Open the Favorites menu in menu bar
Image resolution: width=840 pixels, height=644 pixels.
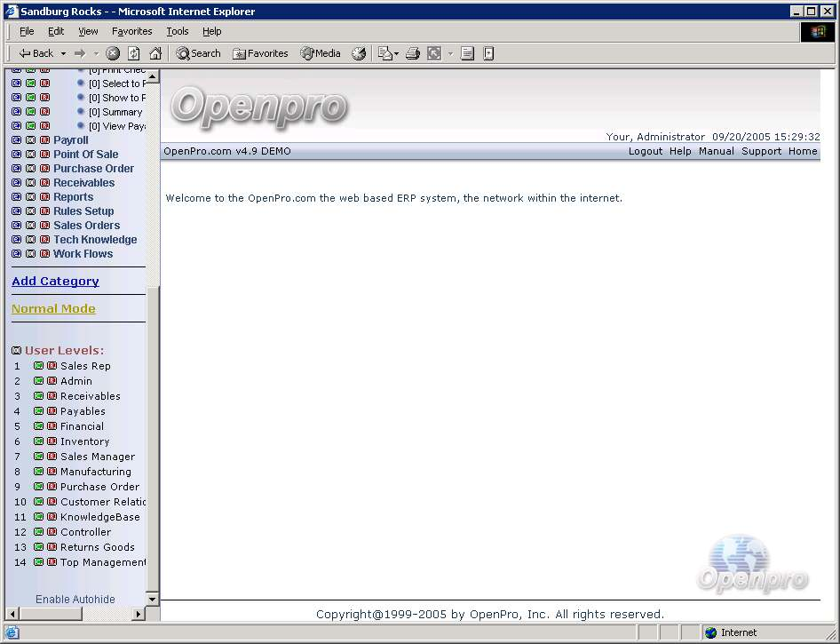tap(131, 31)
